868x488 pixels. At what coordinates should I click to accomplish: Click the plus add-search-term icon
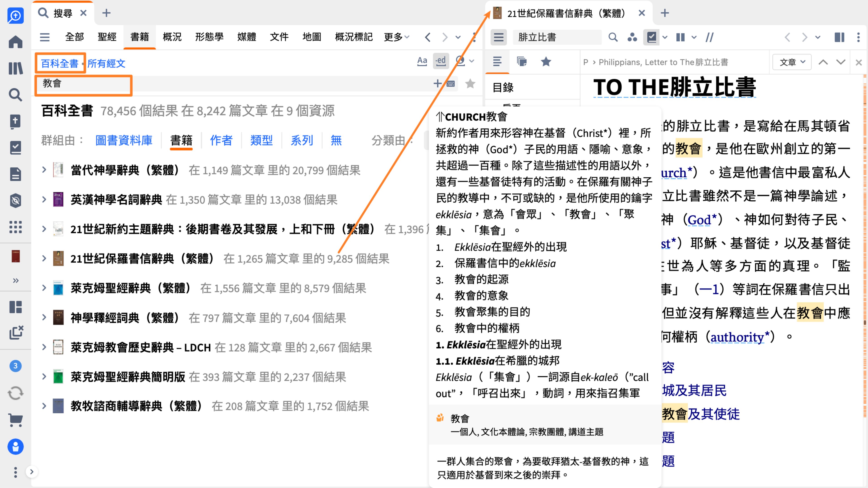[x=437, y=83]
